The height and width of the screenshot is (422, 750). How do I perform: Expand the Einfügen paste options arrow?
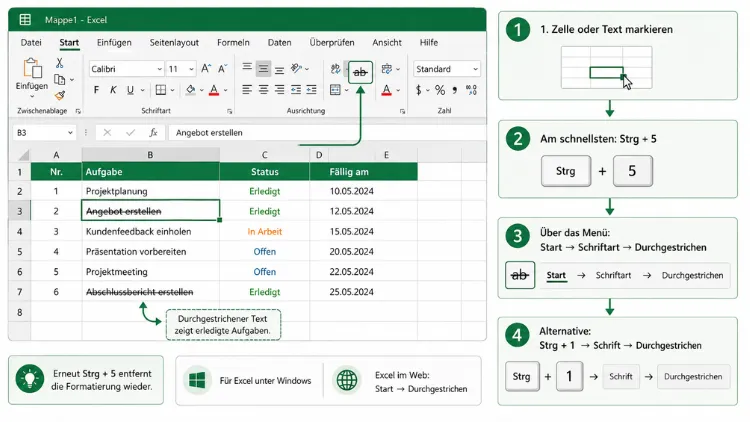pos(32,97)
